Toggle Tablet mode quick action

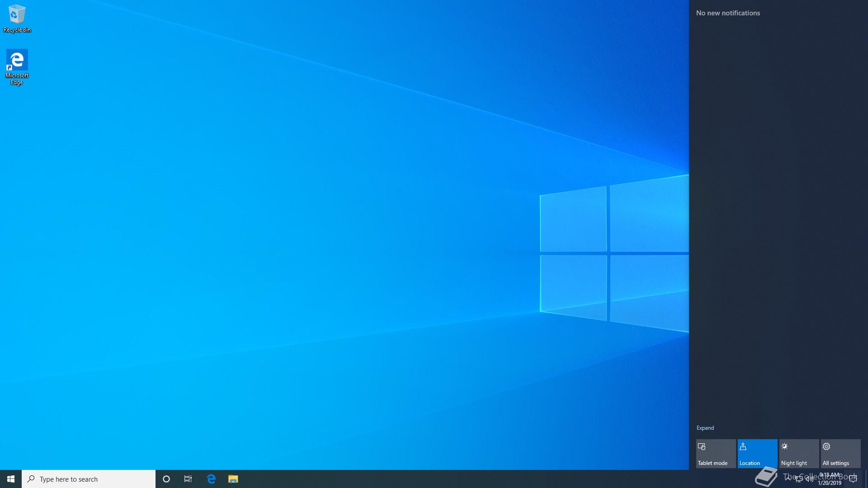pos(716,453)
